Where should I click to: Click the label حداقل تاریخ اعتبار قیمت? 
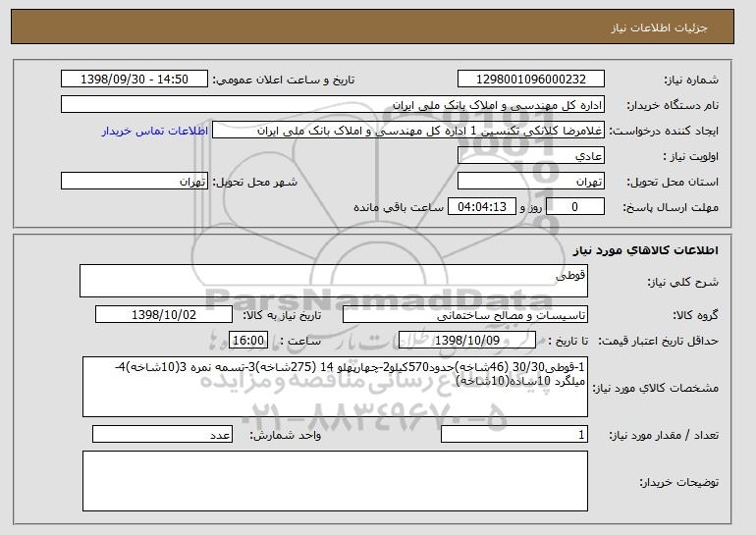click(x=658, y=342)
